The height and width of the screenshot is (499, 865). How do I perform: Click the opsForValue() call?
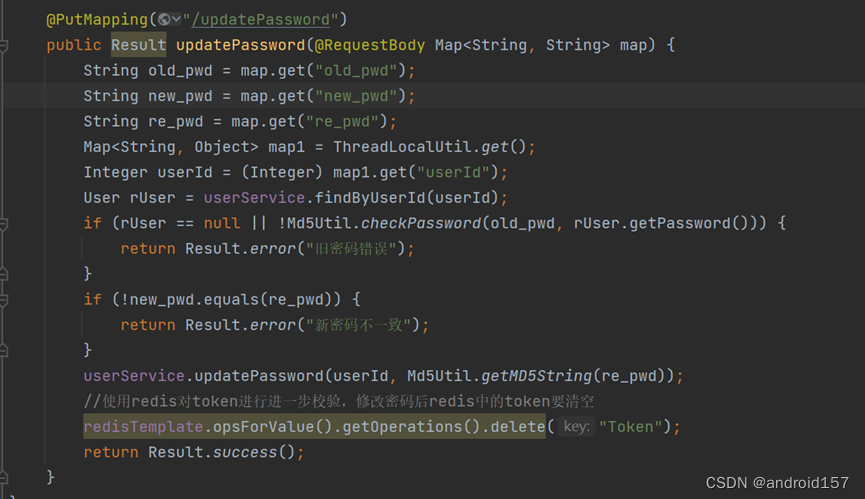pos(273,426)
